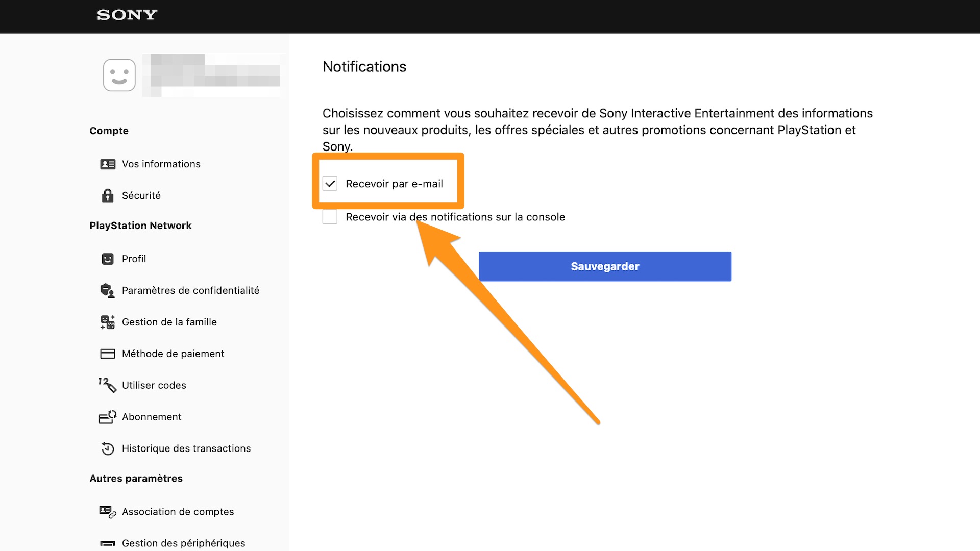Image resolution: width=980 pixels, height=551 pixels.
Task: Open Méthode de paiement section
Action: [173, 354]
